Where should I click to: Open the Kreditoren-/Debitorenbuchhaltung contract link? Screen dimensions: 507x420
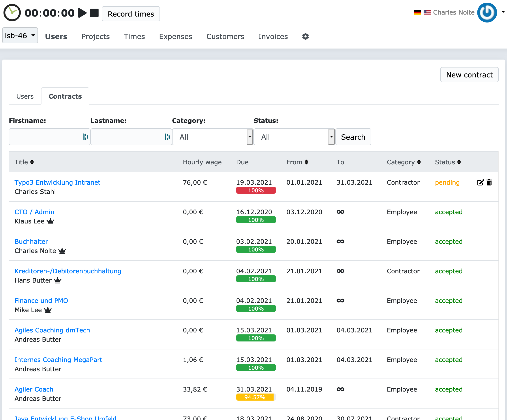pos(68,271)
